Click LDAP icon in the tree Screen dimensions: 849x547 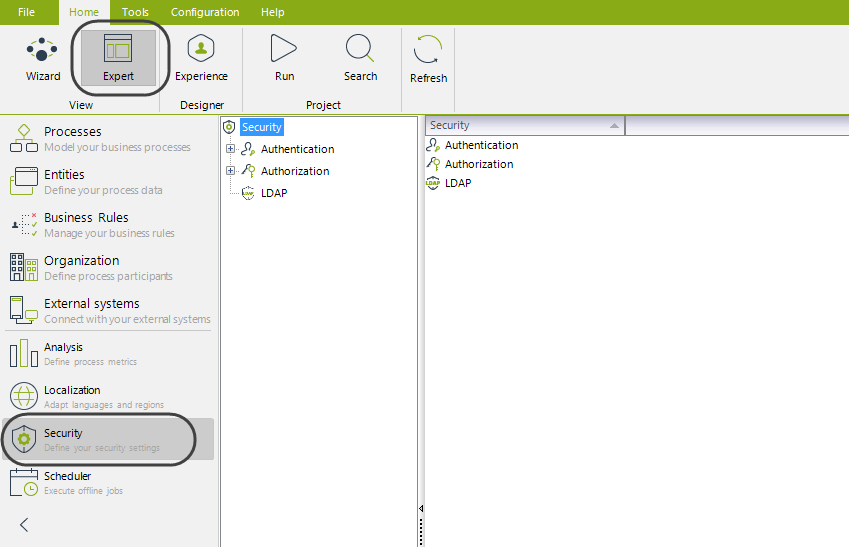(248, 193)
